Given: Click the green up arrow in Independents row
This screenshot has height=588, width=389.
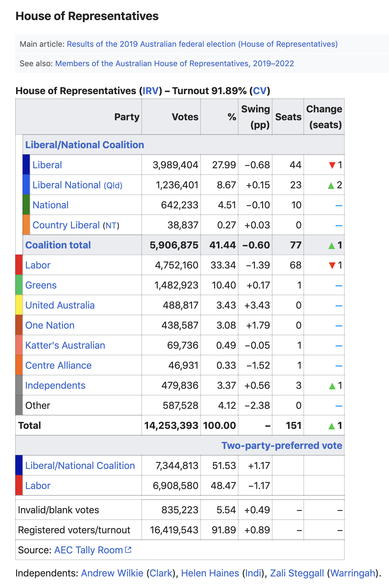Looking at the screenshot, I should tap(332, 386).
